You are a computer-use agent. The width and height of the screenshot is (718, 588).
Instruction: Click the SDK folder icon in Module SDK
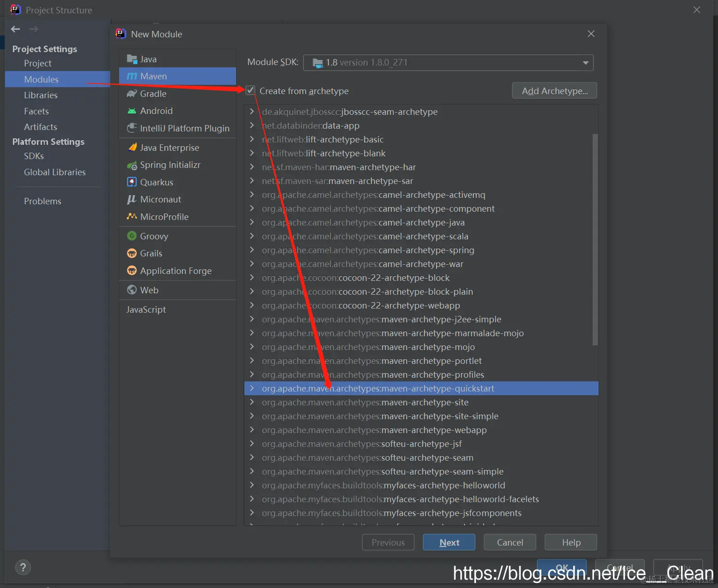[318, 63]
